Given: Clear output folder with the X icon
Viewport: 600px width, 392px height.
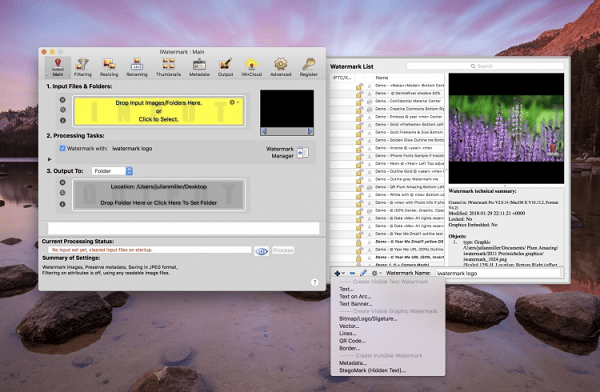Looking at the screenshot, I should (x=62, y=183).
